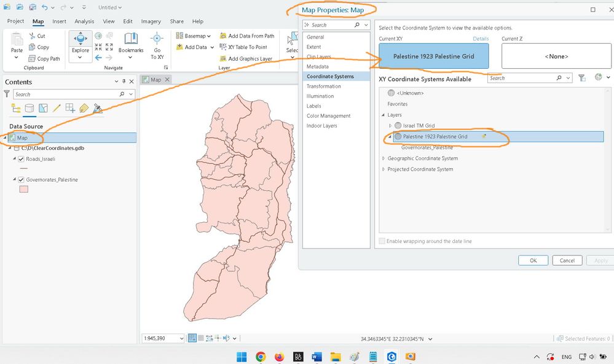Screen dimensions: 614x364
Task: Switch Contents to List By Data Source
Action: click(30, 108)
